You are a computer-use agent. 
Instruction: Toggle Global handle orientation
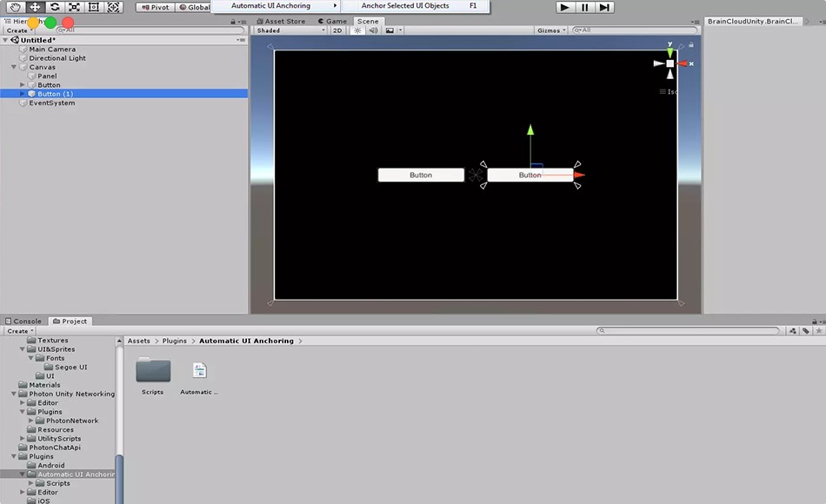pyautogui.click(x=196, y=7)
